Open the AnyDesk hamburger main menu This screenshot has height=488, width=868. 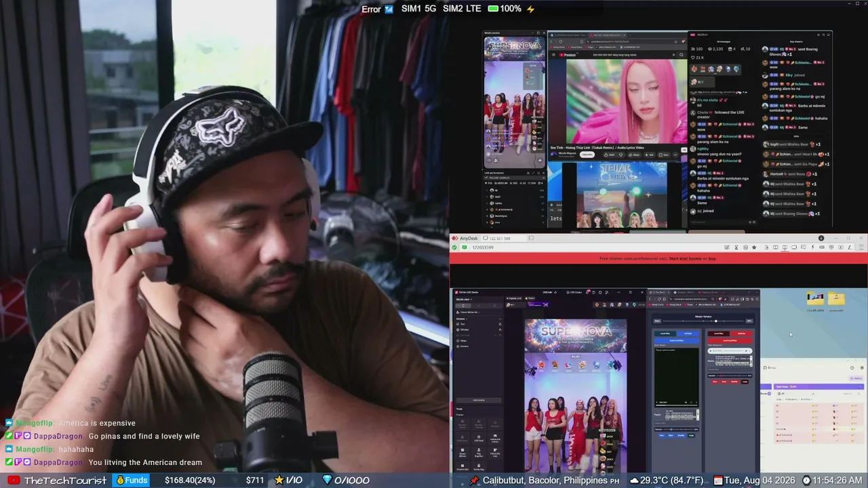862,247
